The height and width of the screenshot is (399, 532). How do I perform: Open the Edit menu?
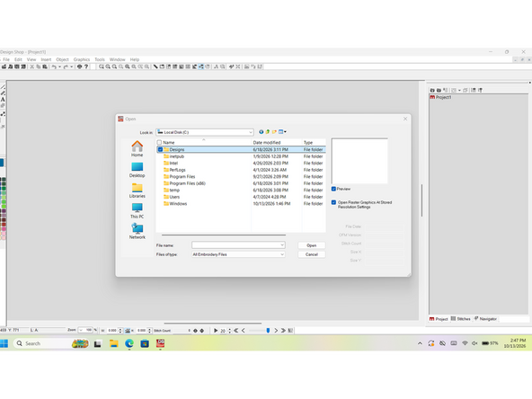(18, 59)
